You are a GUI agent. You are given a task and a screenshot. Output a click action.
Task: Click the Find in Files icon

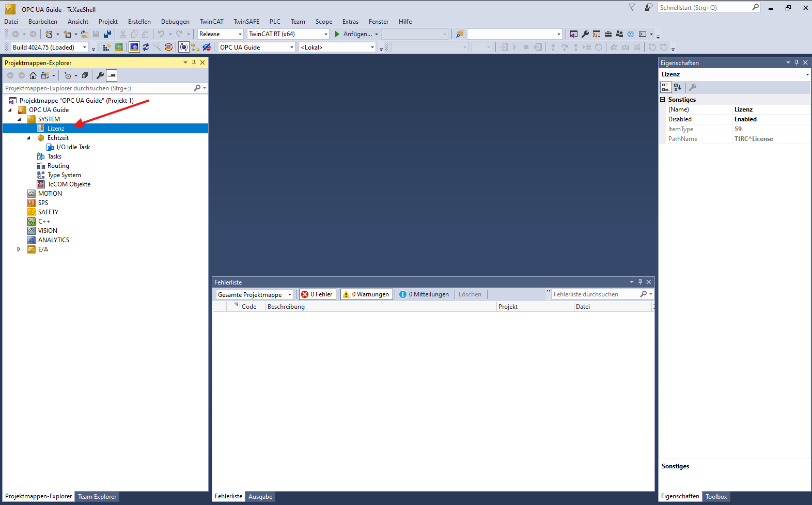point(460,34)
